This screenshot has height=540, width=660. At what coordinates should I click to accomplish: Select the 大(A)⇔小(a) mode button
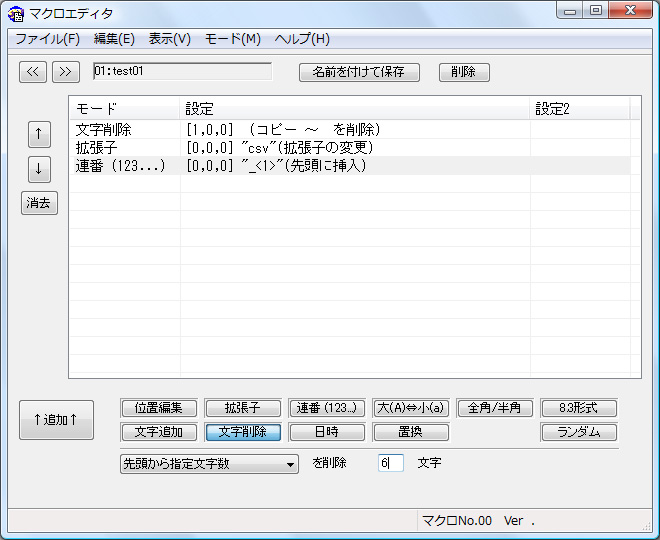(411, 408)
